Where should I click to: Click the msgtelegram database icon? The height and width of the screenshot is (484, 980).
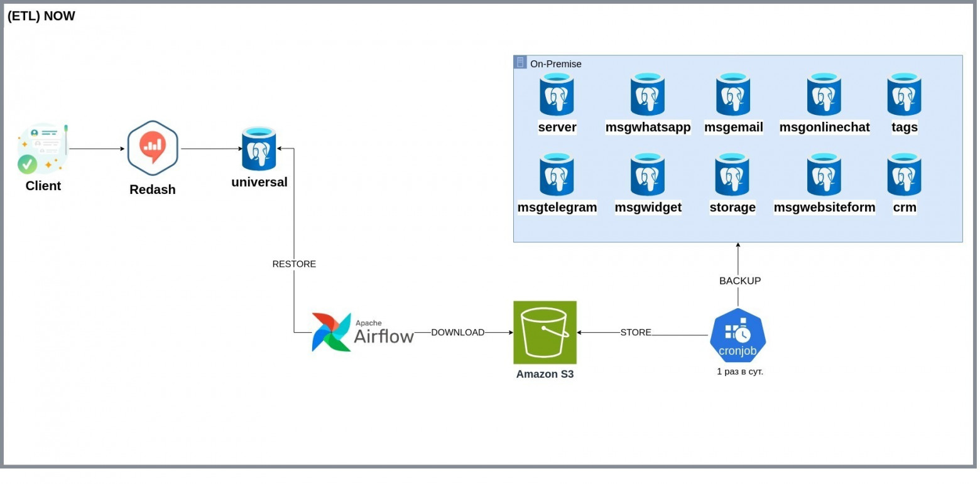coord(557,175)
